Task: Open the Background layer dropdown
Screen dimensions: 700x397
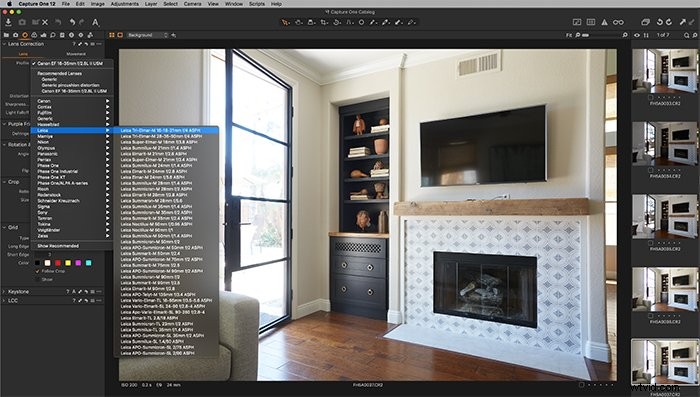Action: coord(147,35)
